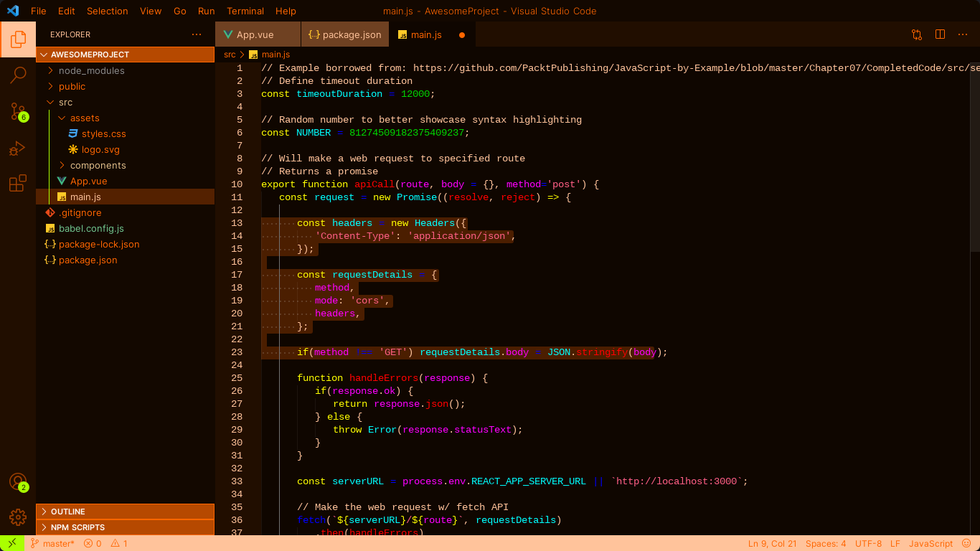Image resolution: width=980 pixels, height=551 pixels.
Task: Switch to the package.json tab
Action: (x=345, y=34)
